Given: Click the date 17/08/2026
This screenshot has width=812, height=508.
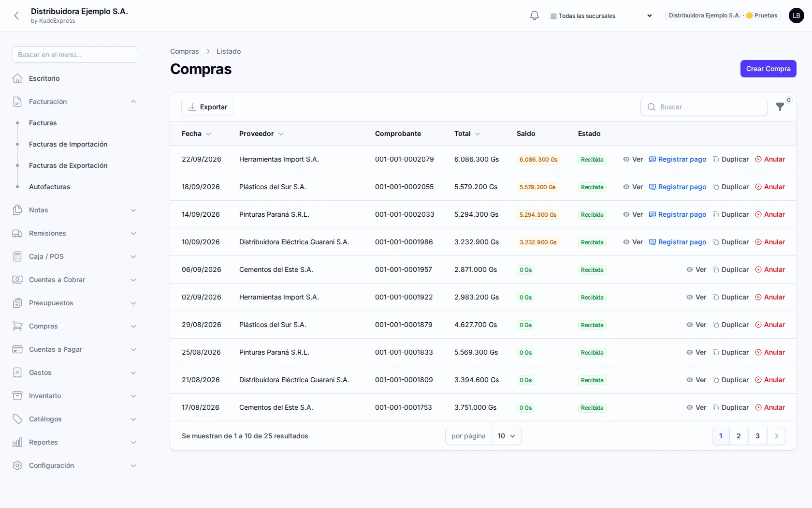Looking at the screenshot, I should point(201,407).
